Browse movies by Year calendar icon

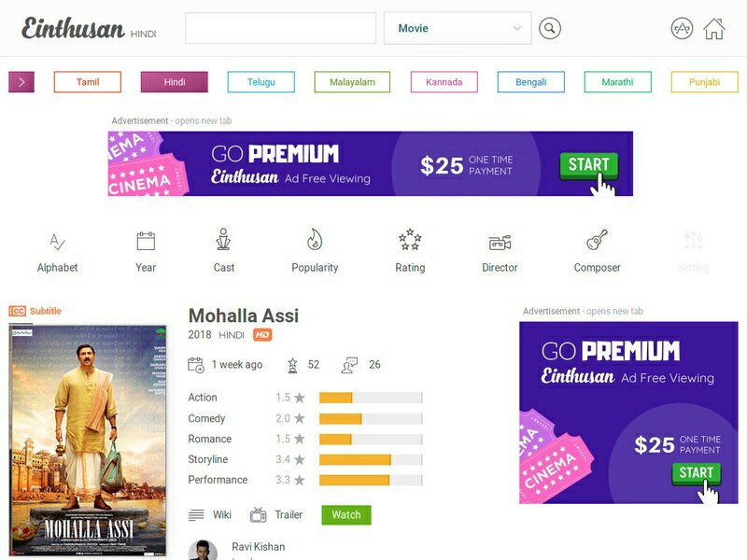(146, 242)
